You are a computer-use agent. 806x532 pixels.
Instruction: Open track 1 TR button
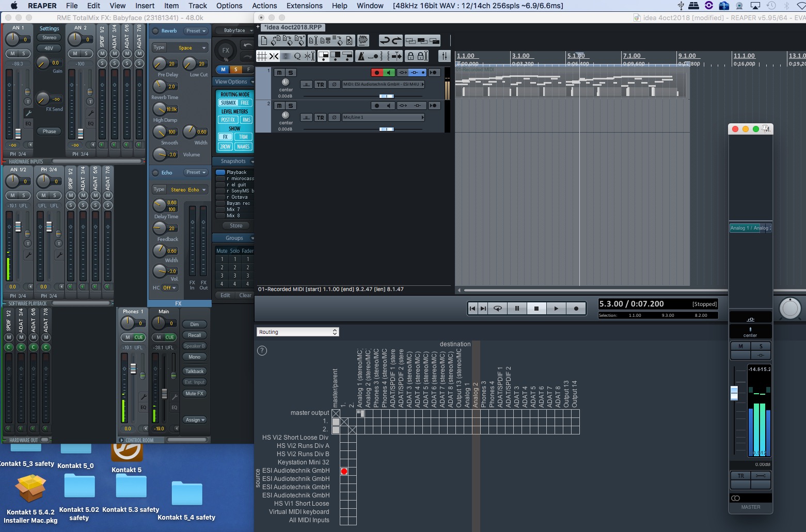coord(321,85)
